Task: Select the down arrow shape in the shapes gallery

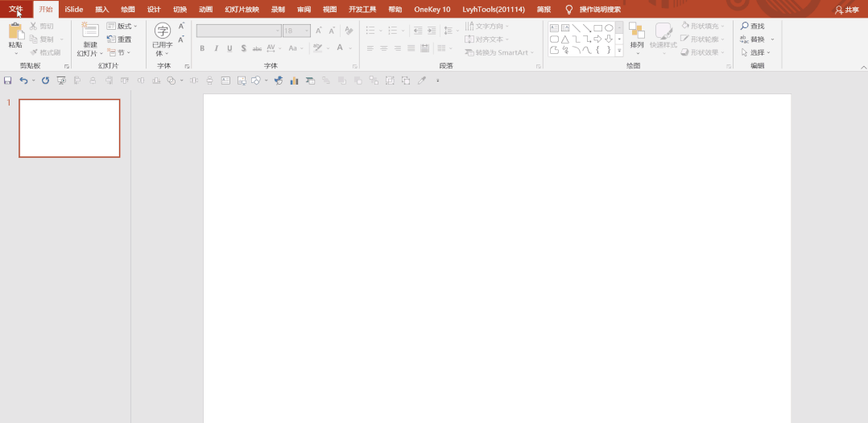Action: click(609, 39)
